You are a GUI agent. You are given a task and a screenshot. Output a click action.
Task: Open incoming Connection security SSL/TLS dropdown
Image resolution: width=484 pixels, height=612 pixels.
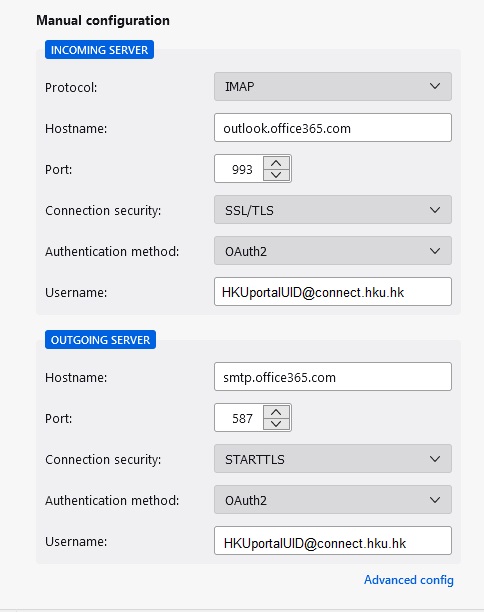(x=333, y=210)
